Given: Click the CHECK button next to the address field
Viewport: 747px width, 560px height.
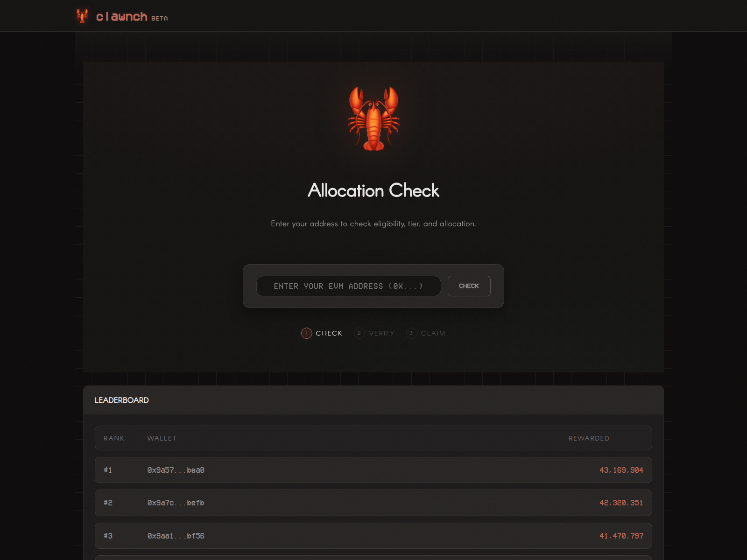Looking at the screenshot, I should coord(469,286).
